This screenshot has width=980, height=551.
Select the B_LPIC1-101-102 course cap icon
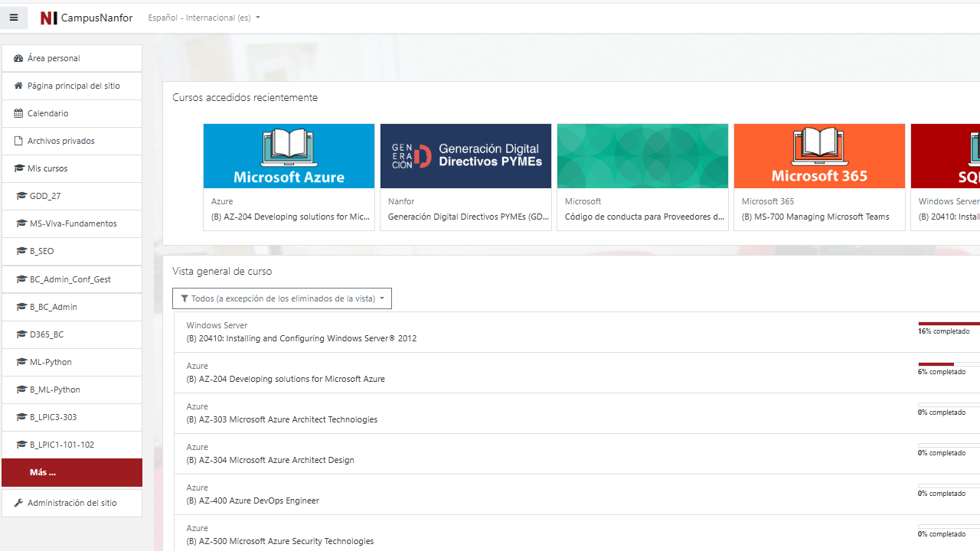[x=21, y=445]
